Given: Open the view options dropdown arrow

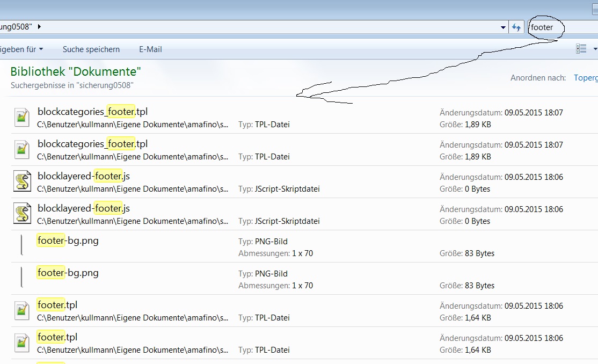Looking at the screenshot, I should [x=595, y=49].
